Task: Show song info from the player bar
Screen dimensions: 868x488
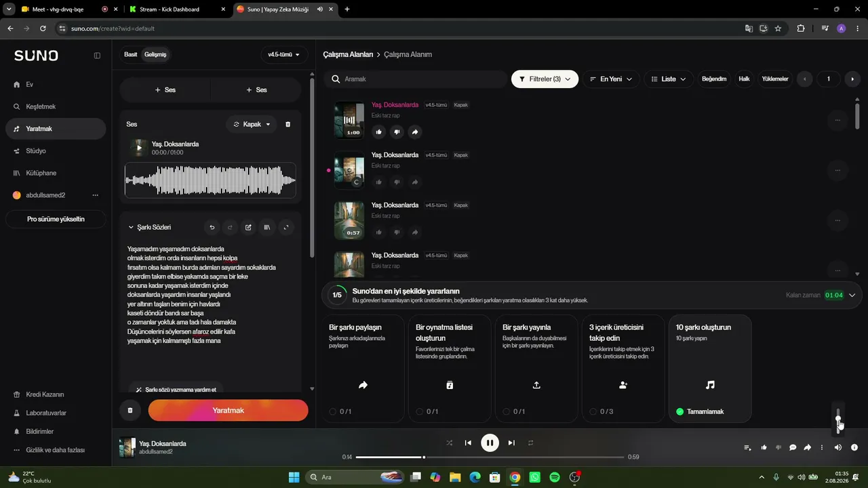Action: click(854, 447)
